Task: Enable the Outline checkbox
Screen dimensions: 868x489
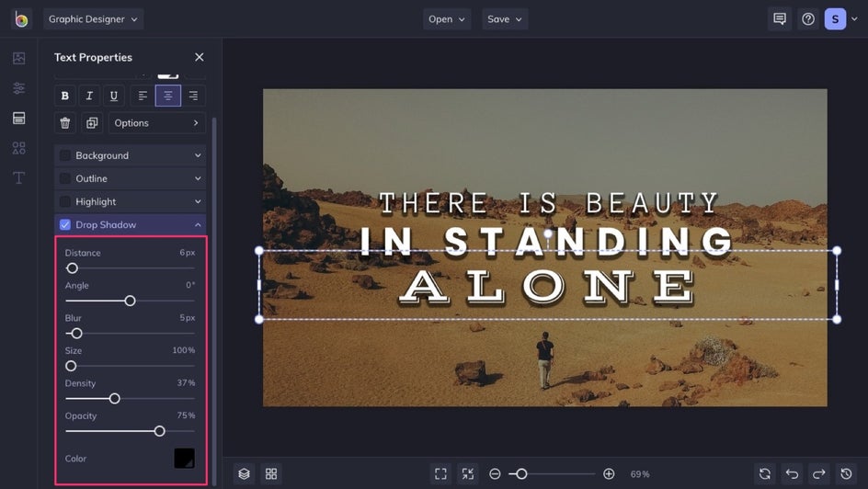Action: [65, 178]
